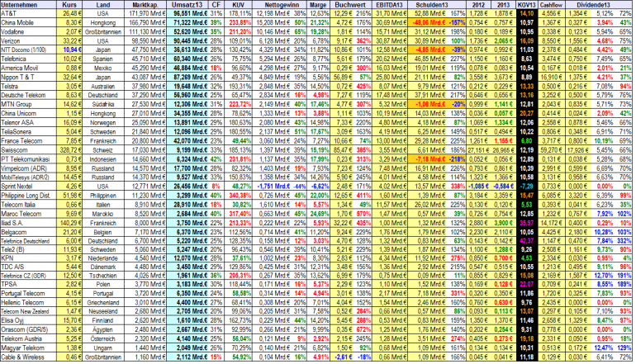Select the Marktkap. column header
The image size is (636, 364).
[145, 5]
